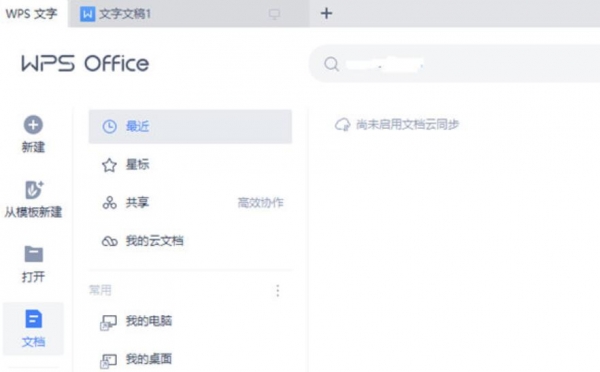Click the monitor icon on 文字文稿1 tab

[274, 14]
